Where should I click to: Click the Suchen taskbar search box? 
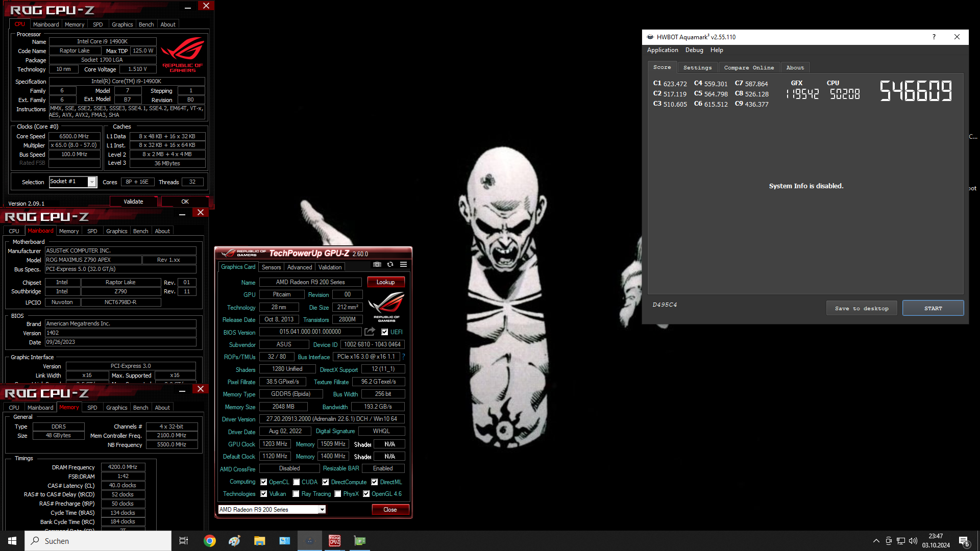(98, 541)
